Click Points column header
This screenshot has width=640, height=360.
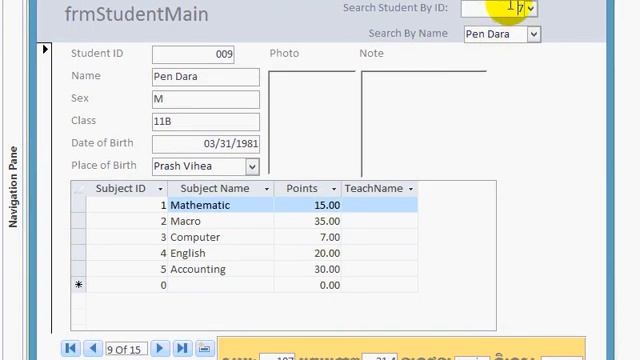tap(308, 189)
